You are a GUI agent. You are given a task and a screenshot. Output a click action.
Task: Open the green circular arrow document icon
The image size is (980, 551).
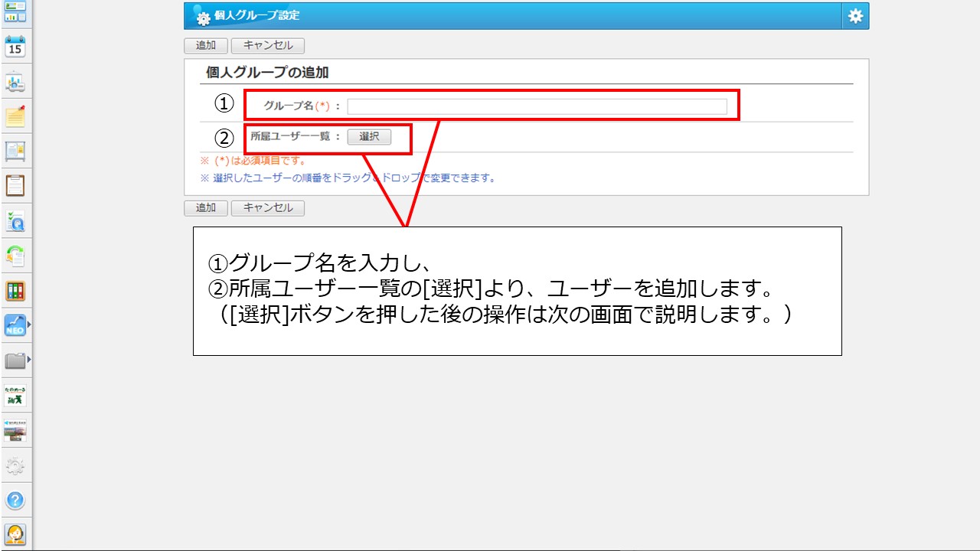click(x=15, y=256)
